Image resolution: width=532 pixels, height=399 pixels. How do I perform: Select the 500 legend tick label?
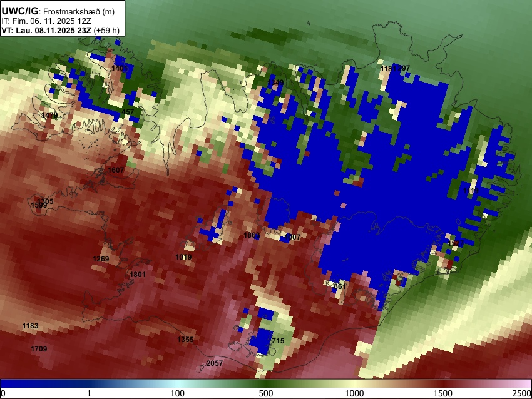(266, 393)
